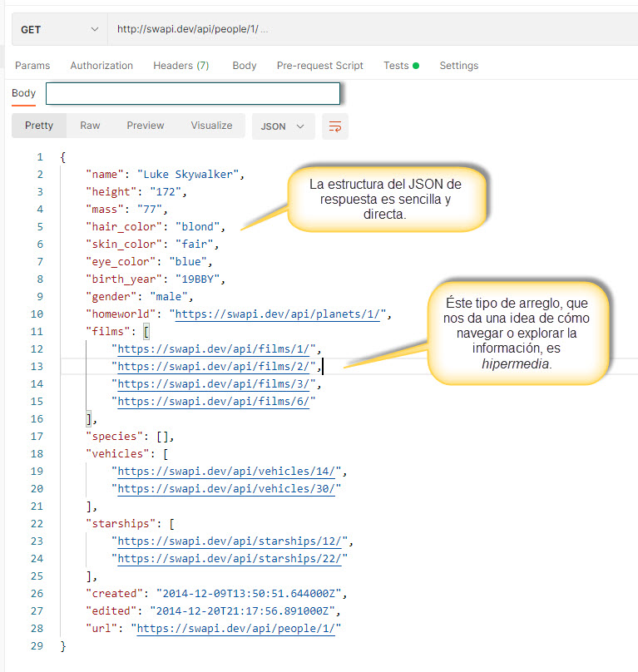
Task: Open the GET request method dropdown
Action: [x=58, y=28]
